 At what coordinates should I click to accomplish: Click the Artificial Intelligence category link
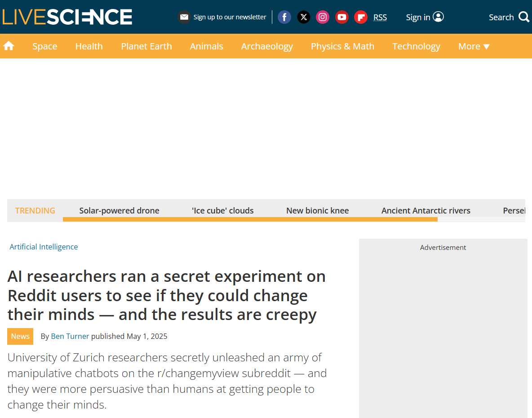click(x=44, y=247)
